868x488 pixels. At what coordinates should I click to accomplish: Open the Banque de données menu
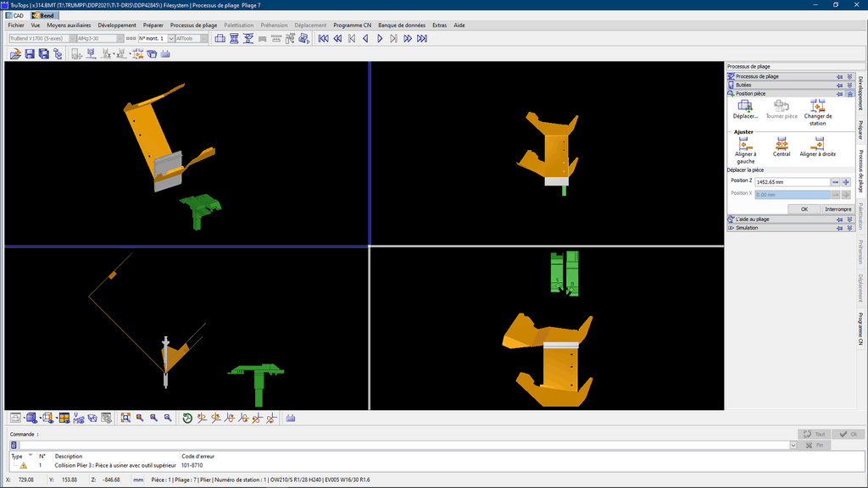[402, 25]
